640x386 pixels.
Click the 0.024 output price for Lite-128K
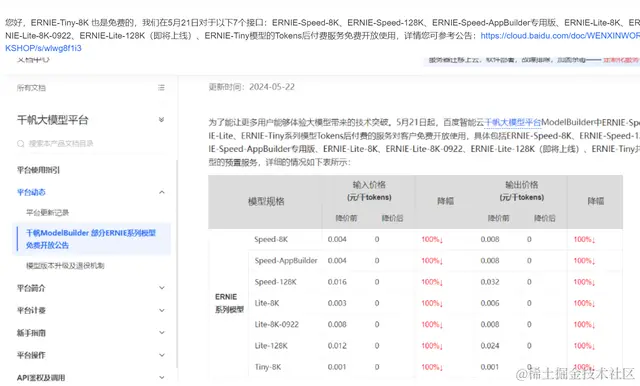(490, 346)
